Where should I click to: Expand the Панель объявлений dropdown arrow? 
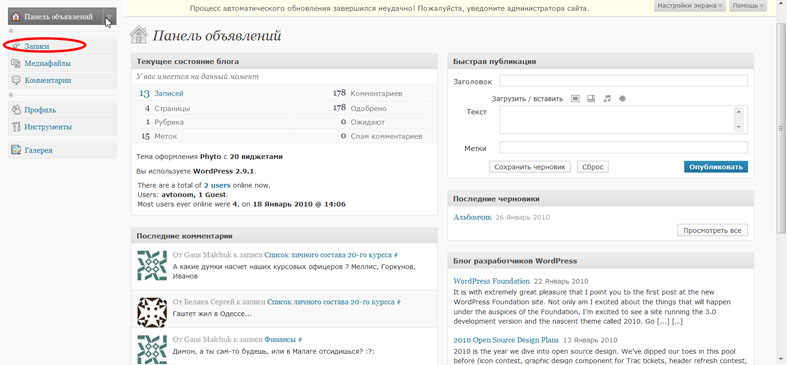[110, 17]
